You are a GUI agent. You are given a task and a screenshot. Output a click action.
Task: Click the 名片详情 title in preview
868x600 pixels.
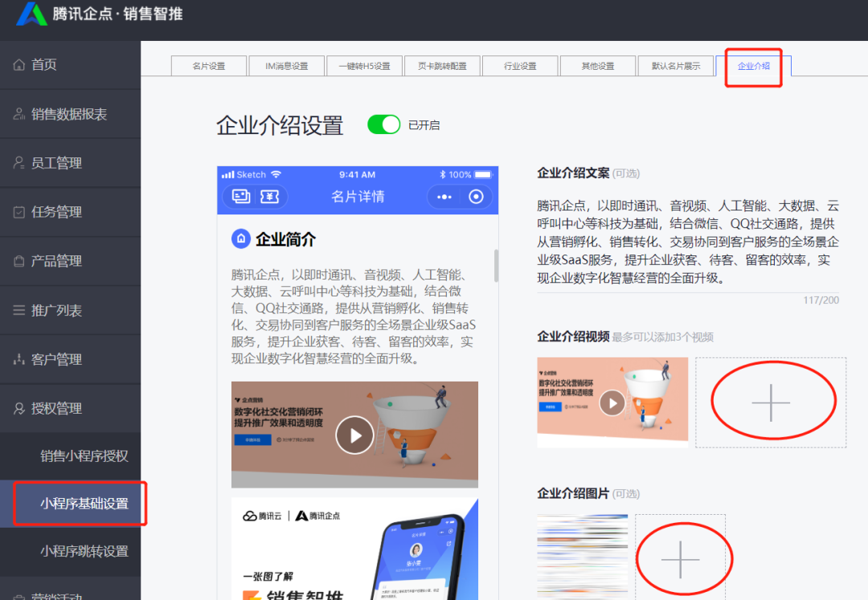pos(358,196)
